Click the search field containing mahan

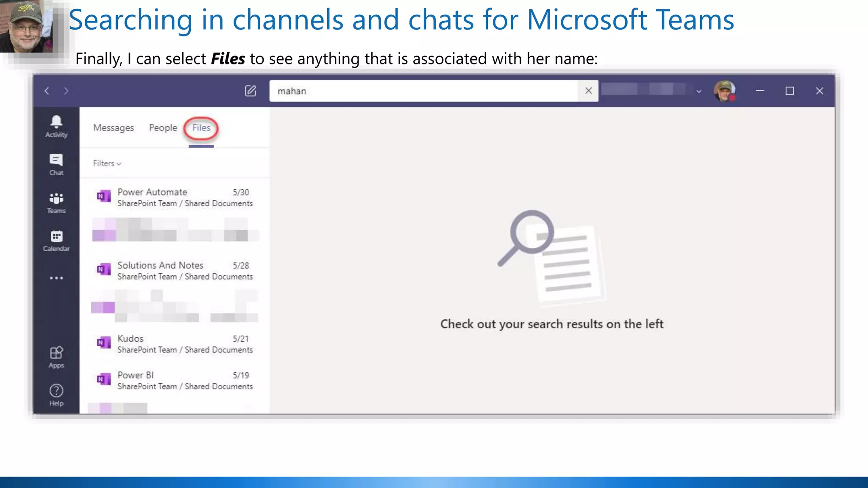(424, 91)
